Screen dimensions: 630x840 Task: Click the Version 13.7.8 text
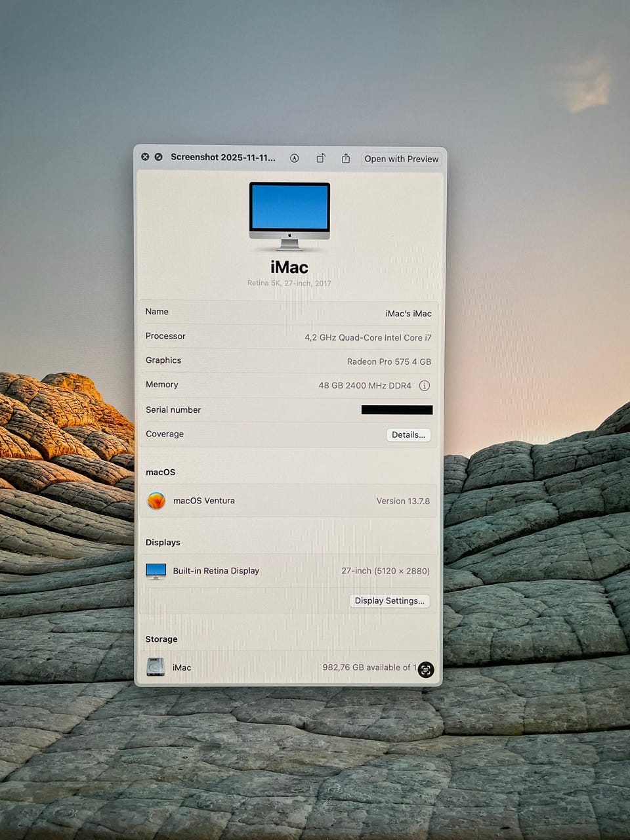pyautogui.click(x=403, y=501)
